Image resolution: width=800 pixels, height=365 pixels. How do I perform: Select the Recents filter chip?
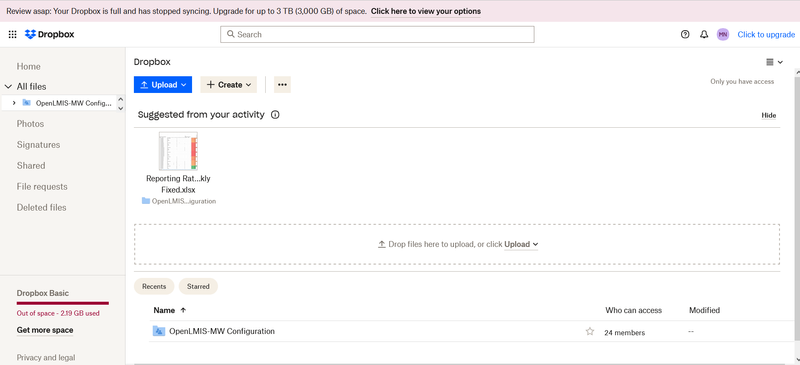(154, 286)
